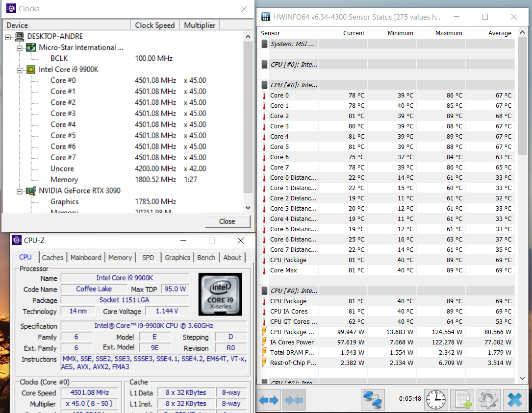The image size is (532, 413).
Task: Click the NVIDIA GeForce RTX 3090 card icon
Action: (x=31, y=191)
